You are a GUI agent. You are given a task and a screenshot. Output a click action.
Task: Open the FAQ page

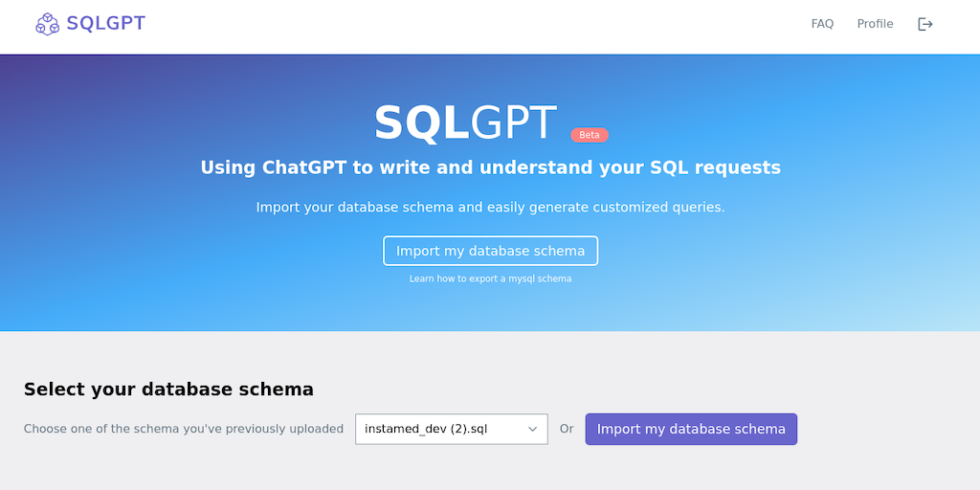(822, 24)
